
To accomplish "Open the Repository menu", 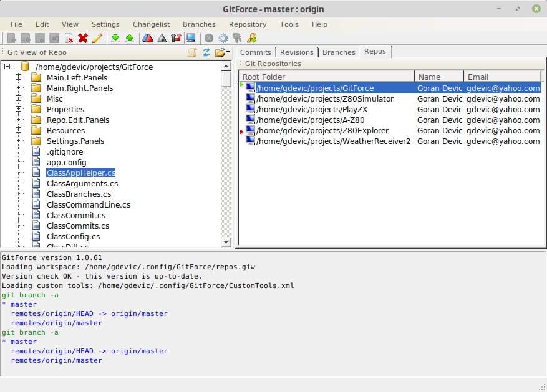I will click(248, 24).
